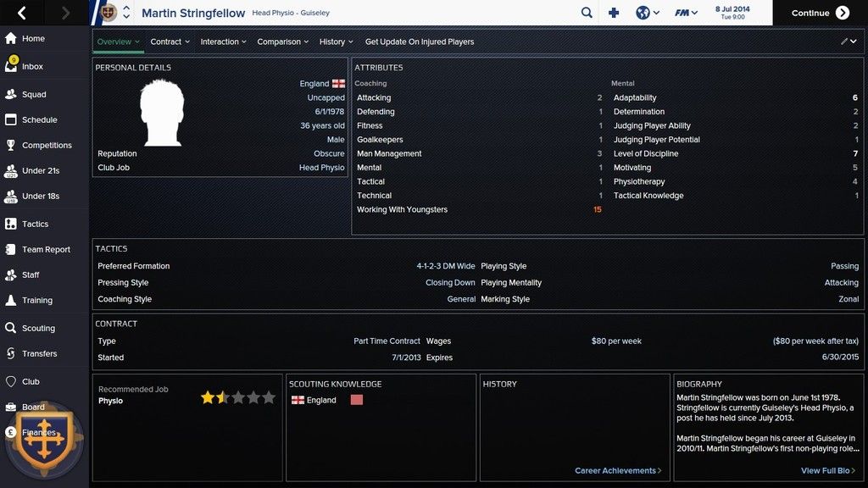The height and width of the screenshot is (488, 868).
Task: Open the Scouting section
Action: tap(38, 328)
